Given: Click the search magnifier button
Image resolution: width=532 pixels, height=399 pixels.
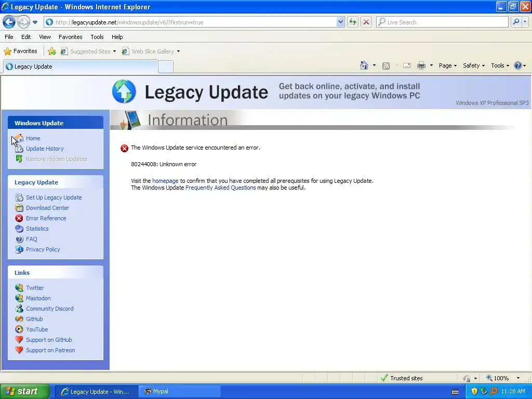Looking at the screenshot, I should tap(516, 22).
